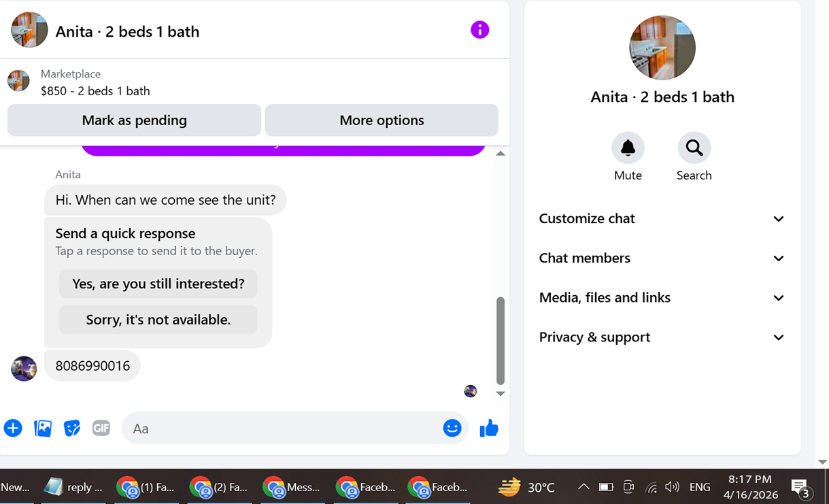Click the chat scrollbar down arrow
Image resolution: width=829 pixels, height=504 pixels.
pos(501,394)
